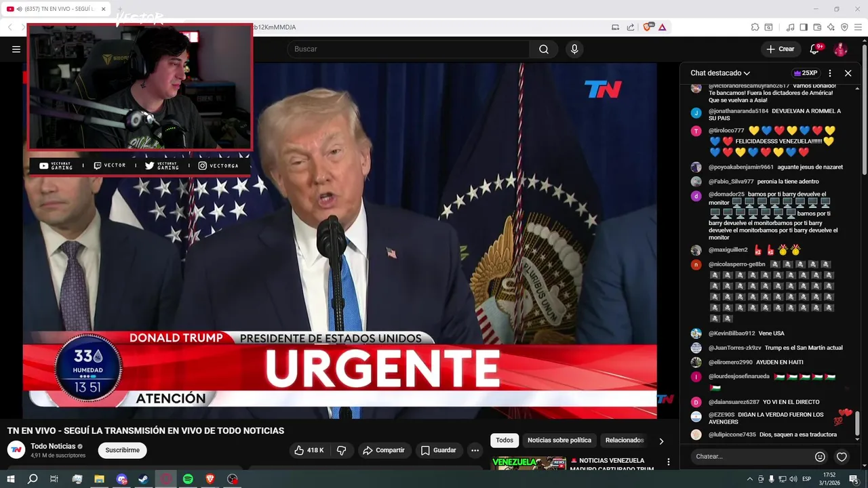Open the account avatar menu
Screen dimensions: 868x488
[840, 49]
